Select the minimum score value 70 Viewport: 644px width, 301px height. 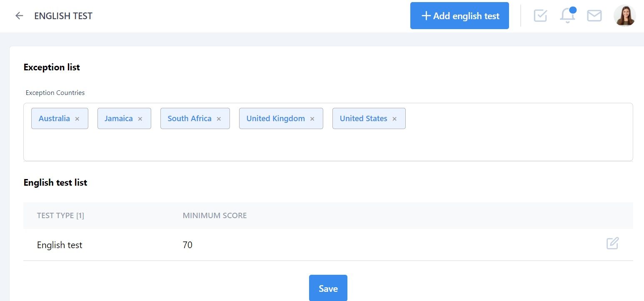[x=187, y=245]
